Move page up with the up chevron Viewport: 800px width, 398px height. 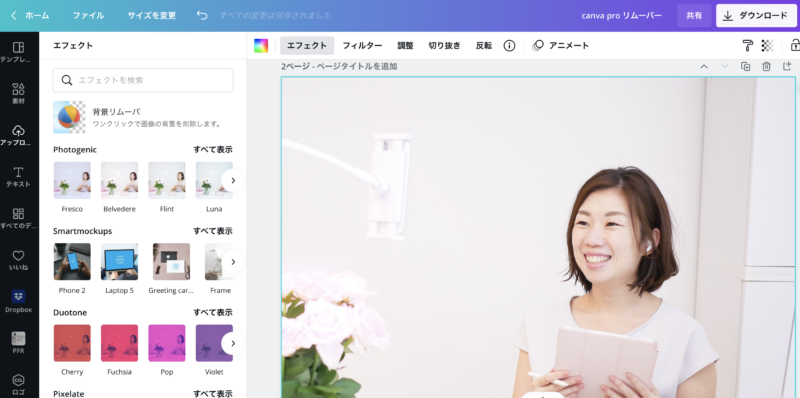point(704,66)
